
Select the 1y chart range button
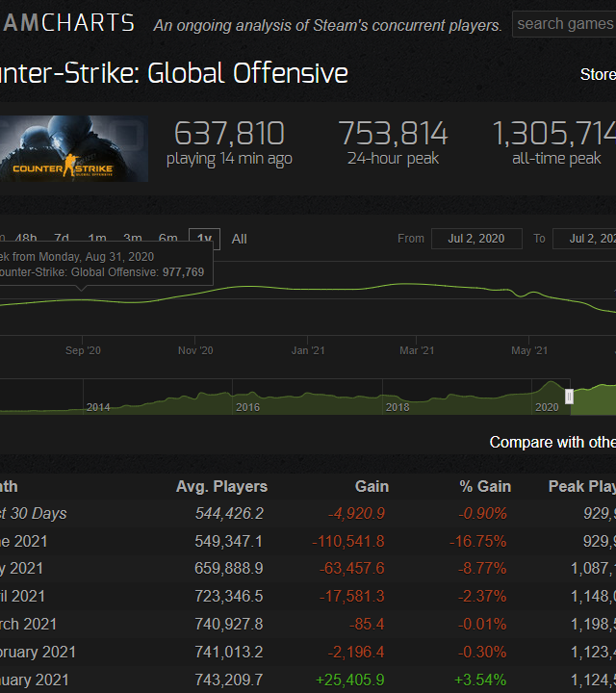click(x=204, y=239)
